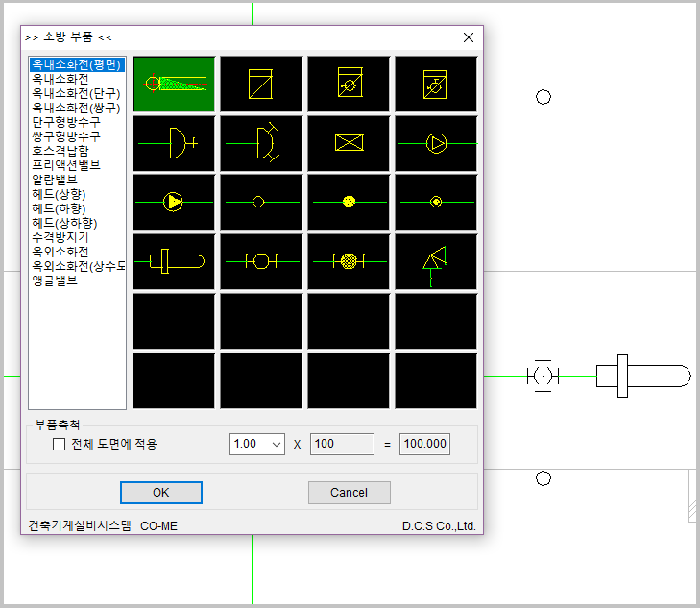Select 프리액션밸브 in the parts list
The image size is (700, 608).
click(x=66, y=165)
